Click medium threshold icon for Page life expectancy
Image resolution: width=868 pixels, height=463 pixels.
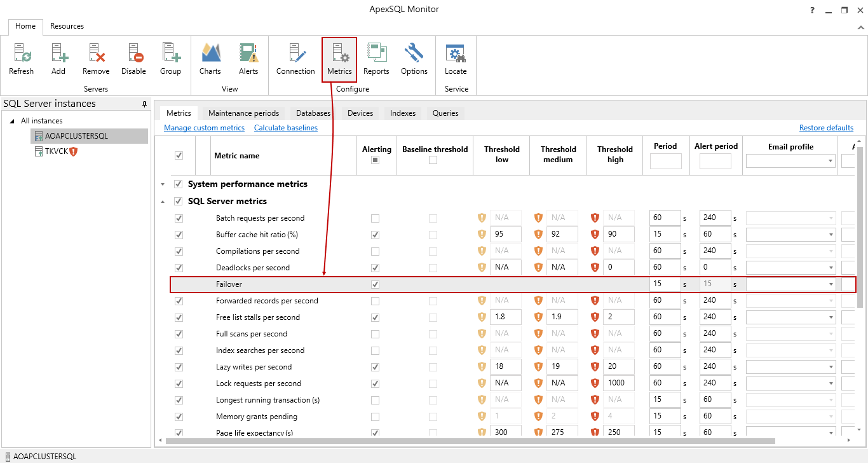coord(539,432)
